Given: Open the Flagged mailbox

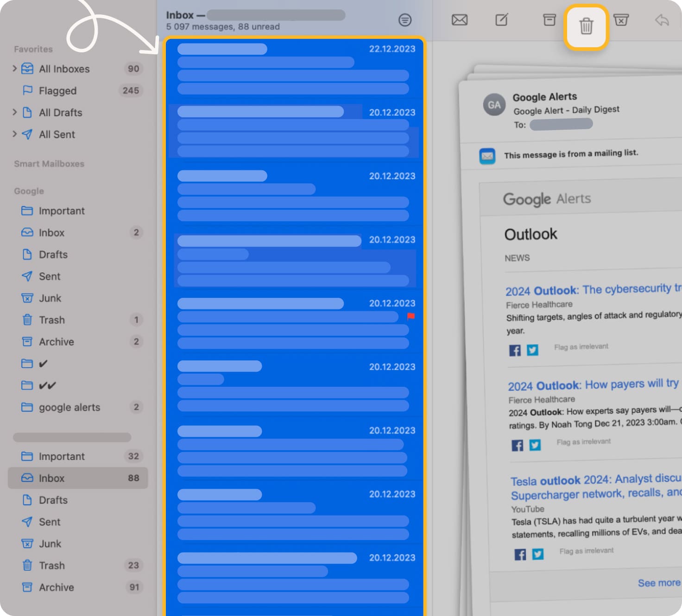Looking at the screenshot, I should 57,91.
